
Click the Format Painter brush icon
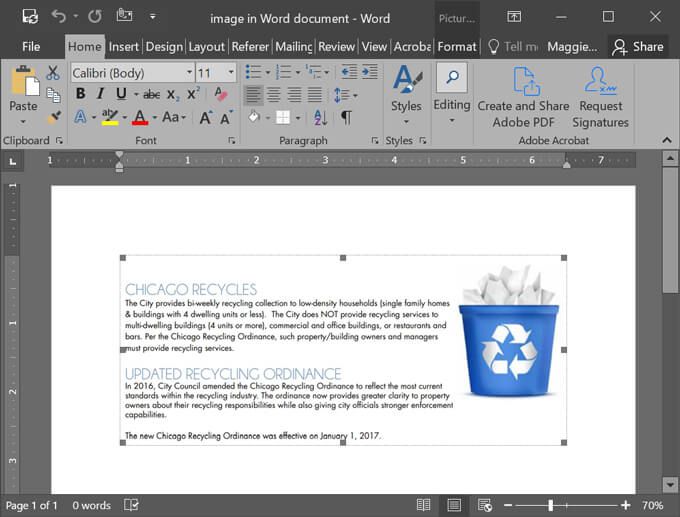pos(53,117)
